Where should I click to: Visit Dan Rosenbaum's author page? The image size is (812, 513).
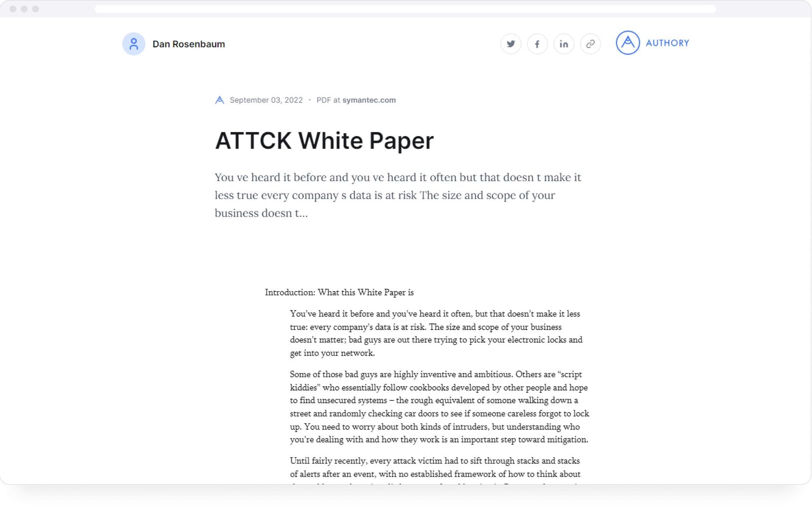tap(188, 44)
